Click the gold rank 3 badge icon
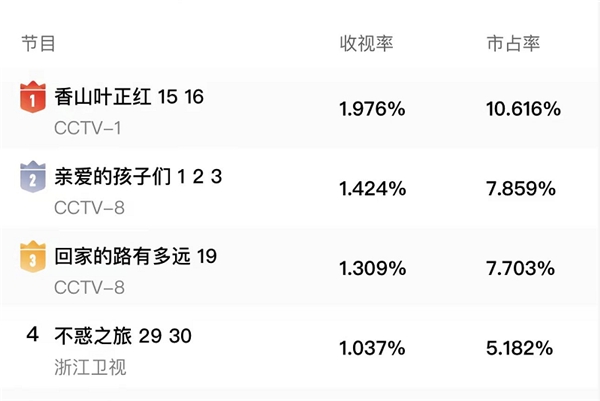 [33, 257]
